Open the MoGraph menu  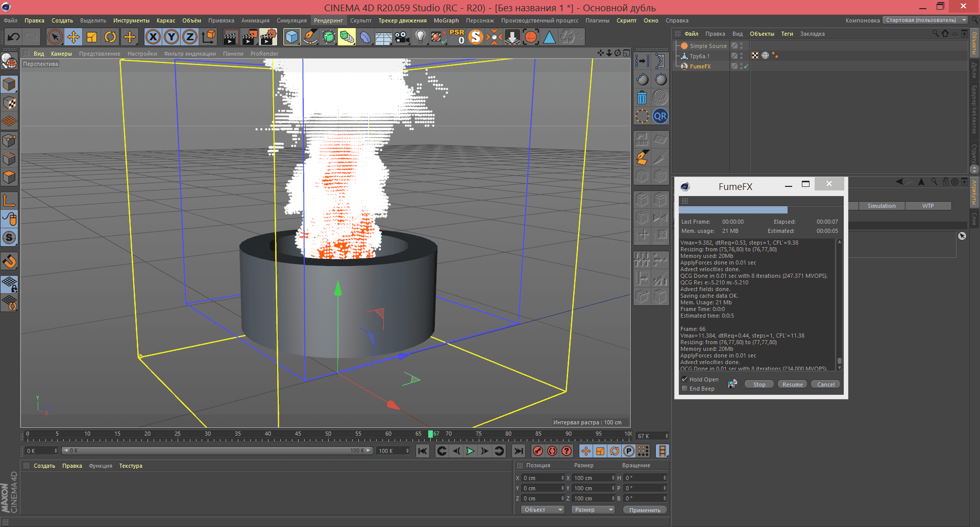[446, 20]
